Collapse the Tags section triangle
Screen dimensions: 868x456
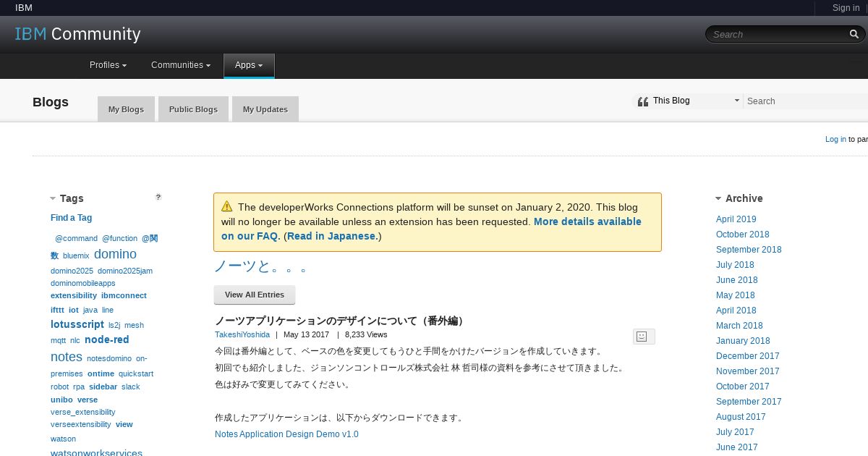coord(53,198)
